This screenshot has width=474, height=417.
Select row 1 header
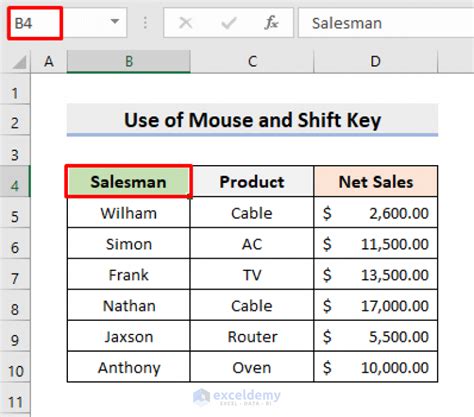click(x=15, y=89)
